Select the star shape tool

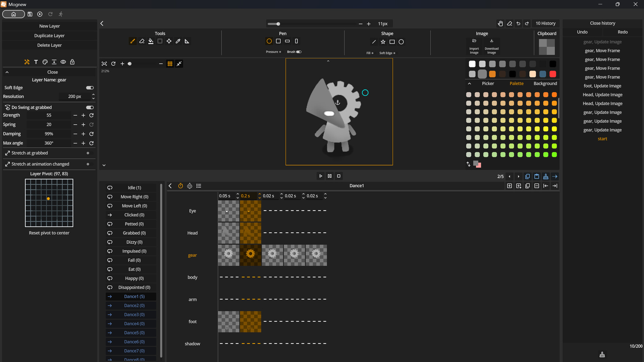tap(383, 42)
